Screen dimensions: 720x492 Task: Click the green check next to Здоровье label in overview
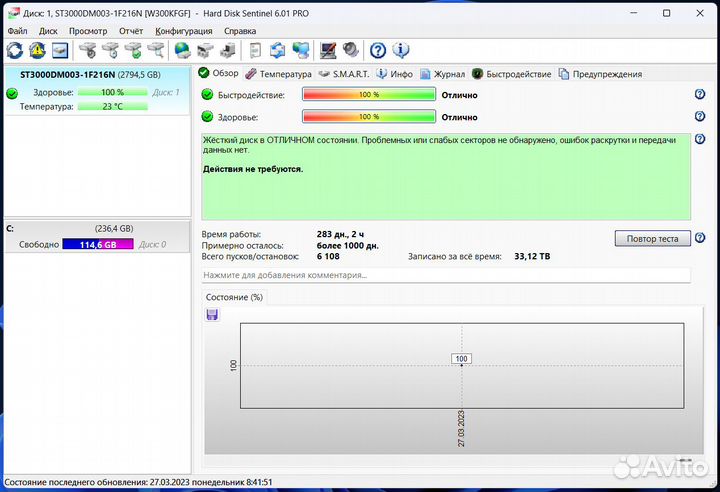pyautogui.click(x=208, y=116)
